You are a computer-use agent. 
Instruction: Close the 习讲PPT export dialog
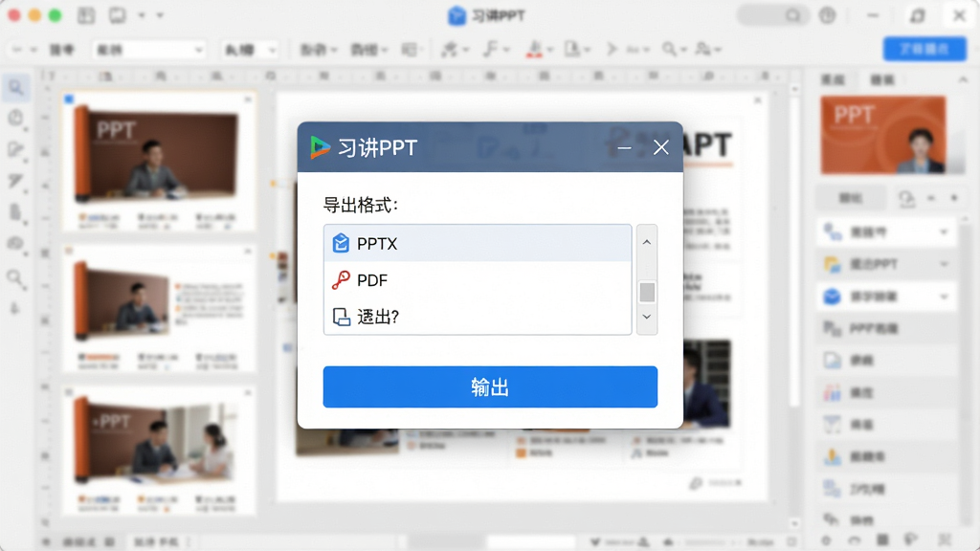660,147
